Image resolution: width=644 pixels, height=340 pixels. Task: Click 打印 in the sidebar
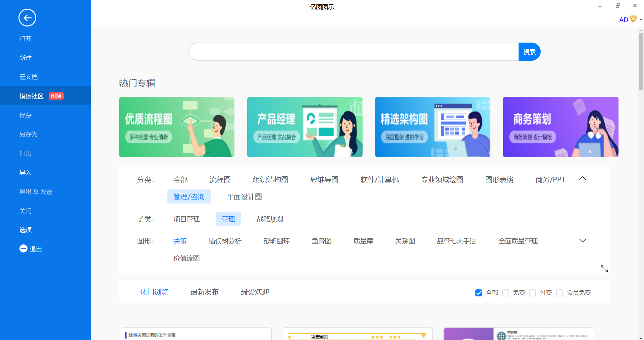coord(25,153)
